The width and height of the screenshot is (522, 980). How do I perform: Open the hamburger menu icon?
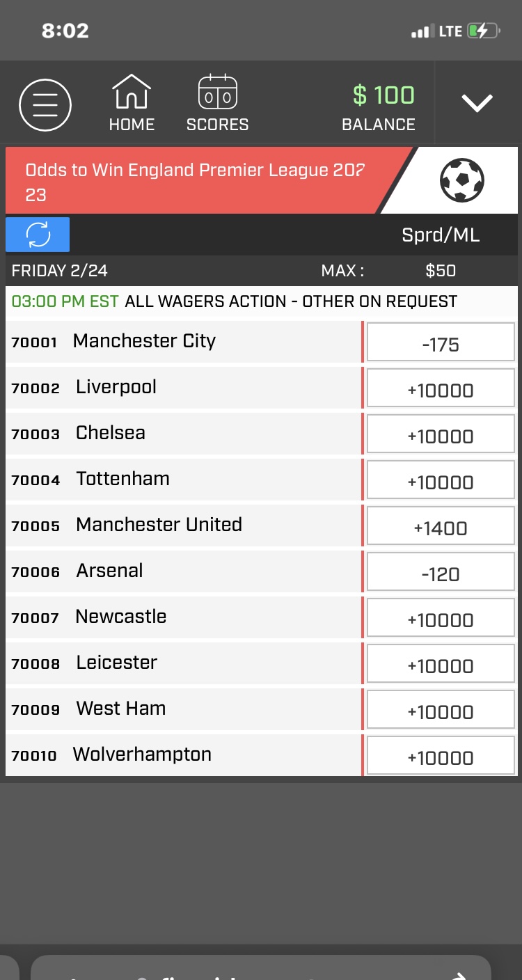point(45,105)
